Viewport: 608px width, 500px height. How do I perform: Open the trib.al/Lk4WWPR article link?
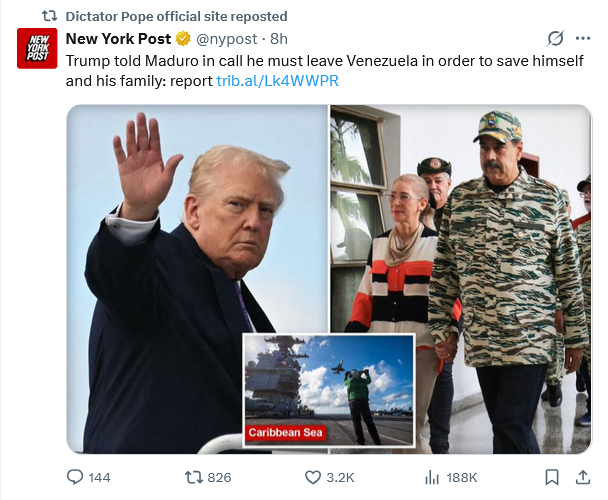(277, 81)
